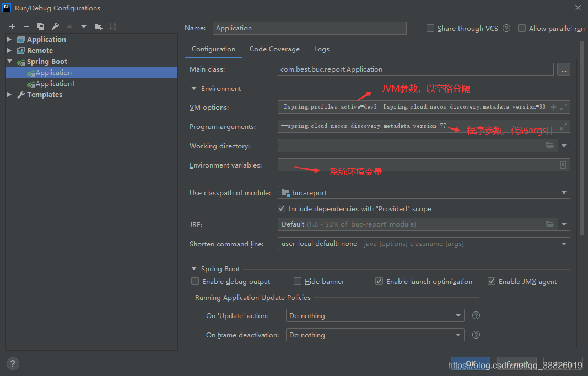The height and width of the screenshot is (376, 588).
Task: Open help for On frame deactivation
Action: tap(476, 335)
